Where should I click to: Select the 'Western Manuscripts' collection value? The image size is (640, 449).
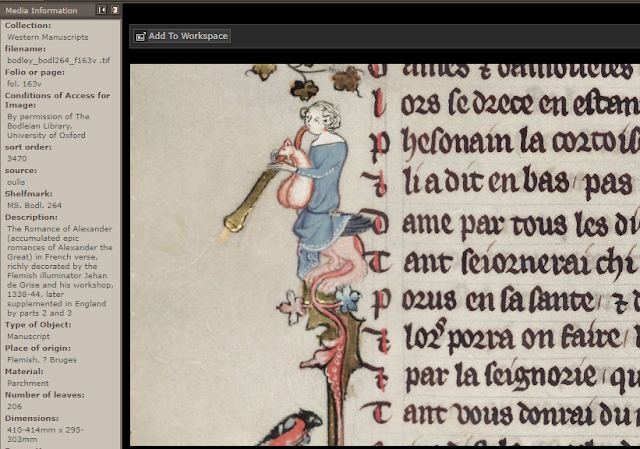[47, 37]
